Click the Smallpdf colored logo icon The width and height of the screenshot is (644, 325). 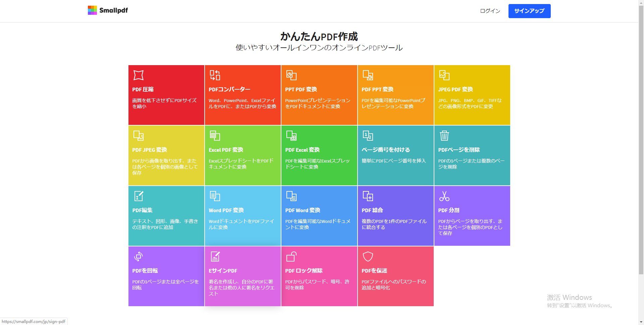click(x=92, y=10)
